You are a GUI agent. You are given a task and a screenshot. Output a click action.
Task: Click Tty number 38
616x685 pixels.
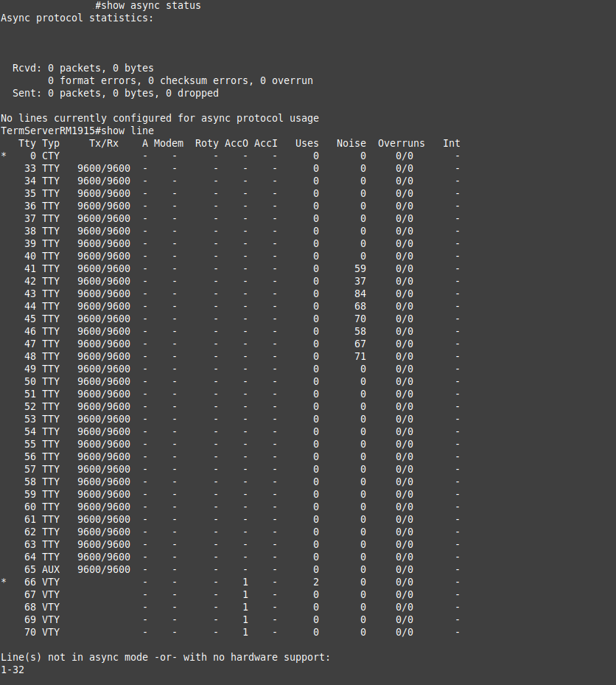(x=30, y=231)
